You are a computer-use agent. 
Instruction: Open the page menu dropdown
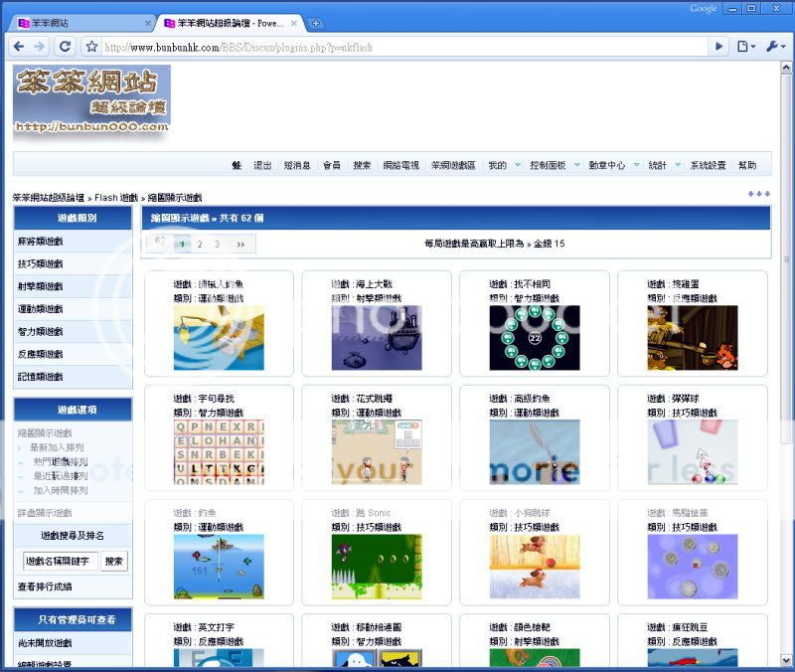(x=746, y=47)
